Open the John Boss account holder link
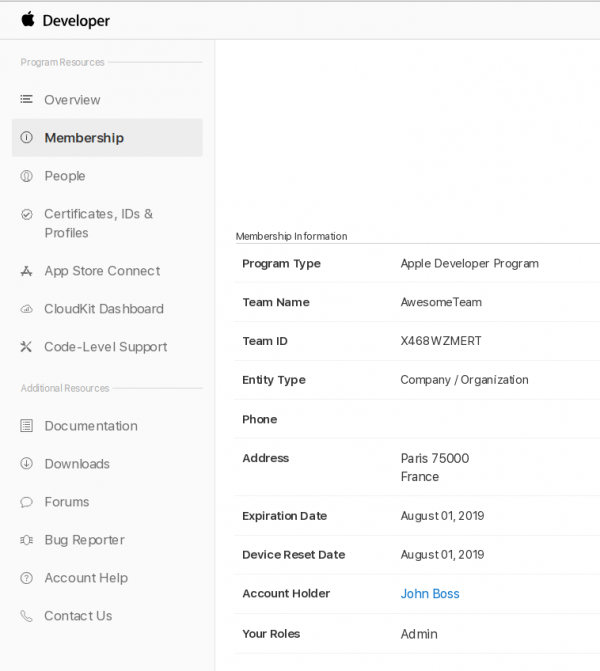600x671 pixels. [430, 594]
